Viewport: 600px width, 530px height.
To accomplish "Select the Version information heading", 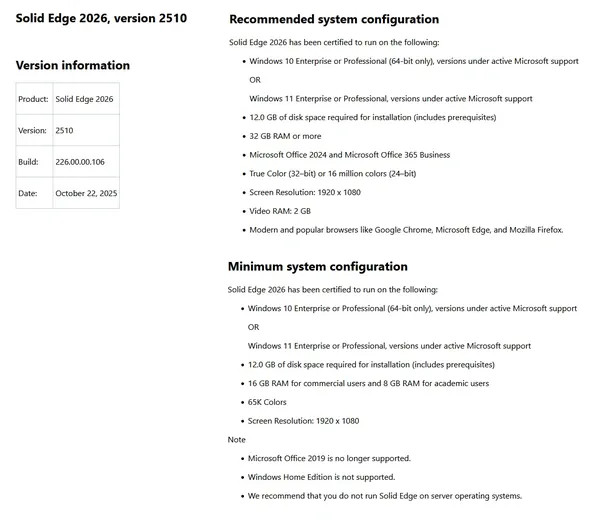I will 73,65.
